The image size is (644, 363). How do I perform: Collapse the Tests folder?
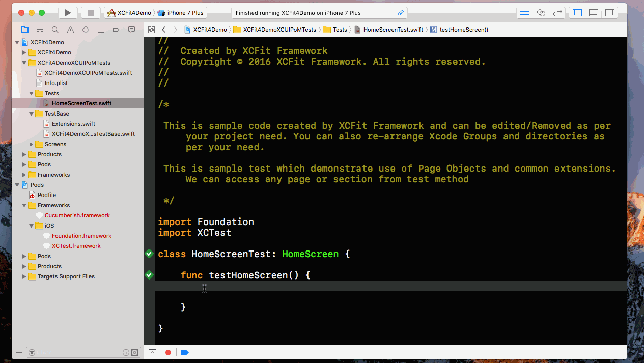32,93
